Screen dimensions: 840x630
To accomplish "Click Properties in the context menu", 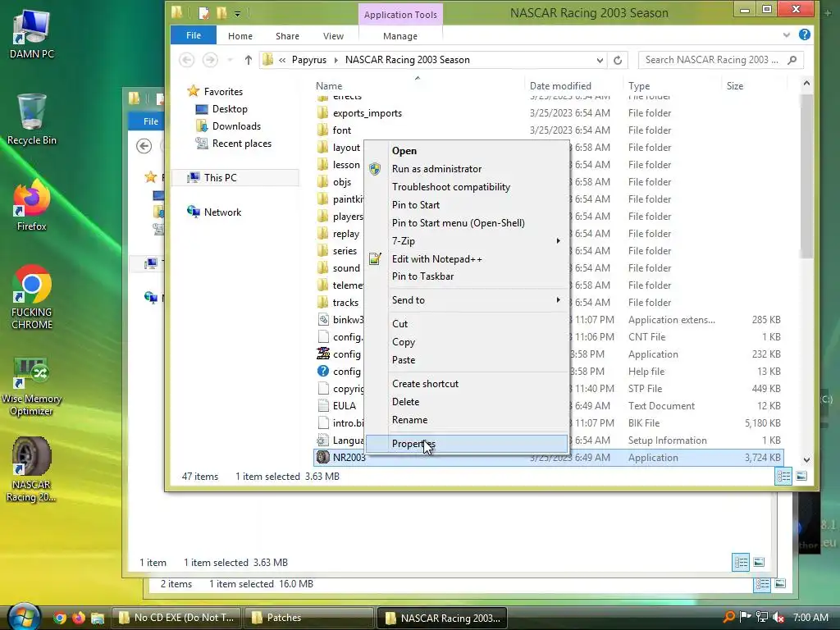I will (467, 444).
